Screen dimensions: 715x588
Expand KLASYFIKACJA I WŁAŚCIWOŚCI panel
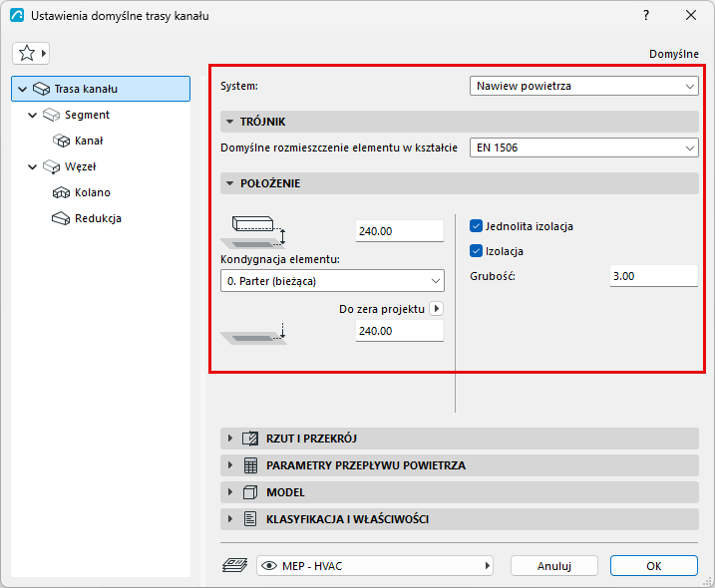coord(229,519)
